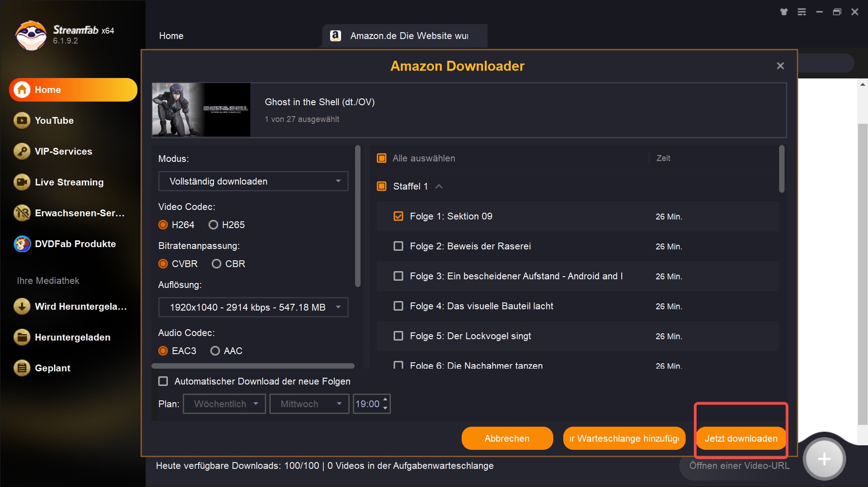
Task: Collapse the Staffel 1 episode list
Action: click(x=439, y=186)
